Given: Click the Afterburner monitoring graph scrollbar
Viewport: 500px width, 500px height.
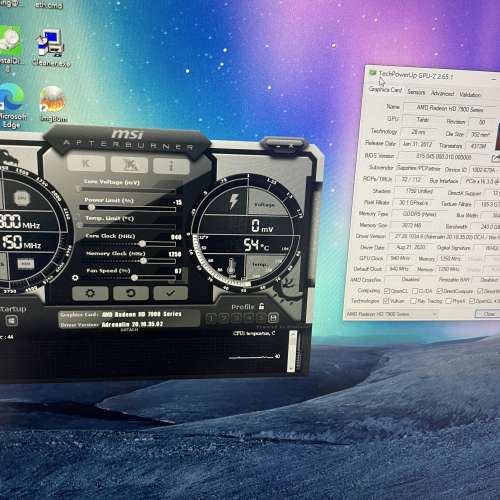Looking at the screenshot, I should pos(292,351).
